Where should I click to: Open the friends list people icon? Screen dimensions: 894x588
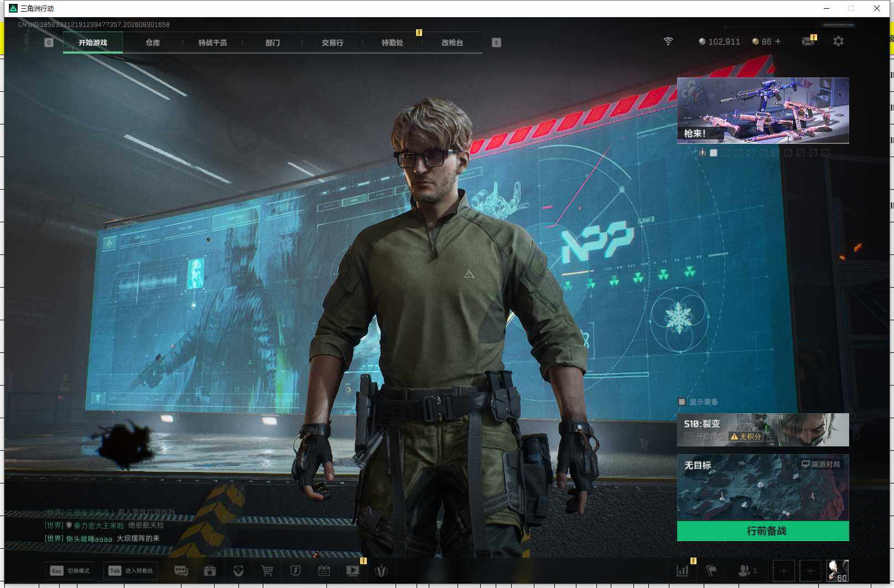pyautogui.click(x=745, y=571)
